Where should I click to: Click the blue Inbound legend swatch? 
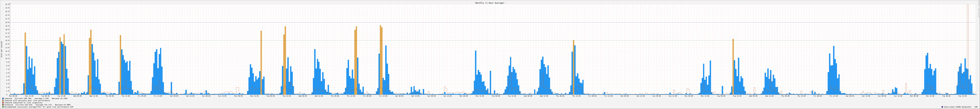[x=3, y=98]
